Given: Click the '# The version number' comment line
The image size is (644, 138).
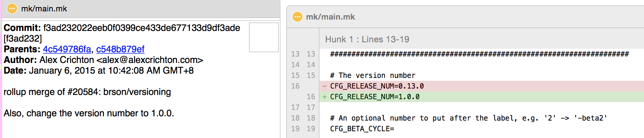Looking at the screenshot, I should [x=373, y=75].
